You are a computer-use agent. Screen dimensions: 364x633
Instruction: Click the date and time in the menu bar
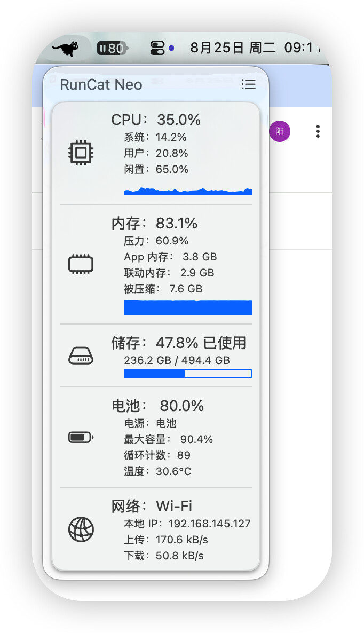255,48
